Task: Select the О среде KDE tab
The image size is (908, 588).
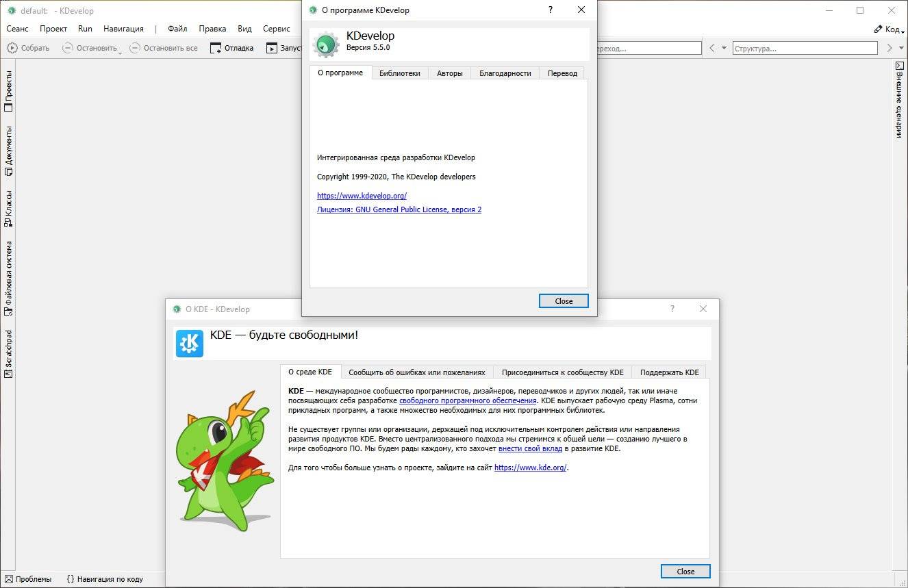Action: (x=310, y=372)
